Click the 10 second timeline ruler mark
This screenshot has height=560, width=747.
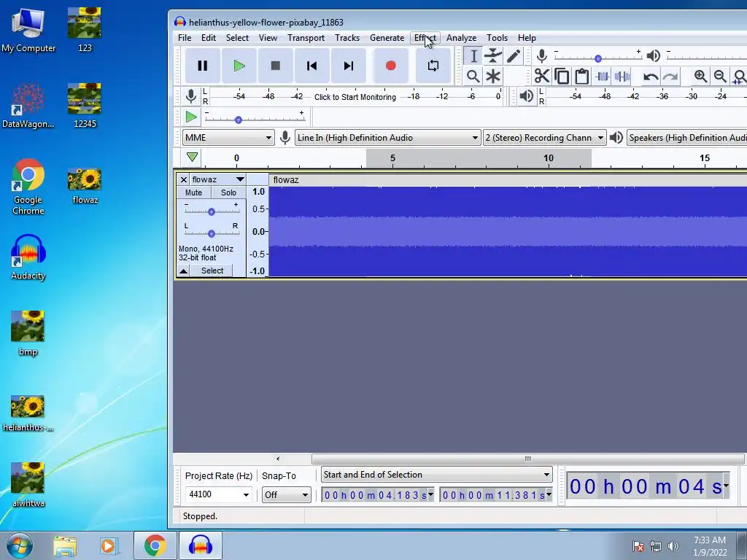pos(549,158)
